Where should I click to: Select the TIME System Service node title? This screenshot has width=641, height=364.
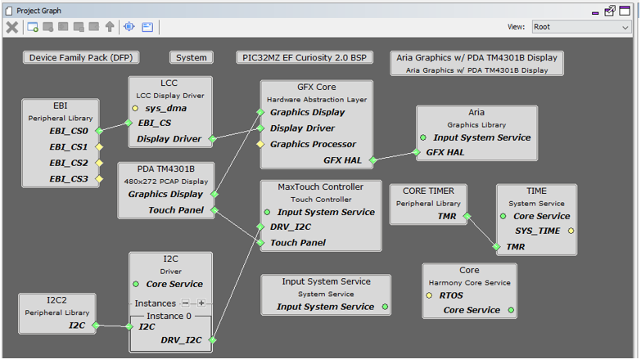tap(536, 191)
